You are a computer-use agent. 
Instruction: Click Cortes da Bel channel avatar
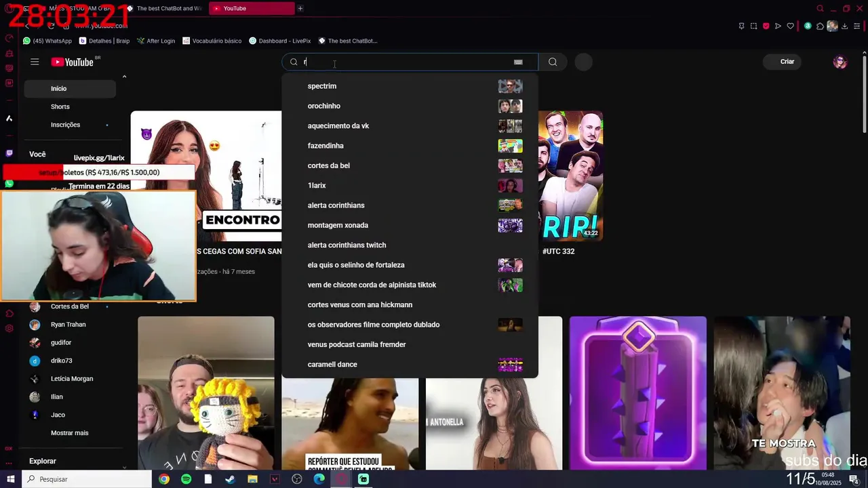(x=35, y=306)
